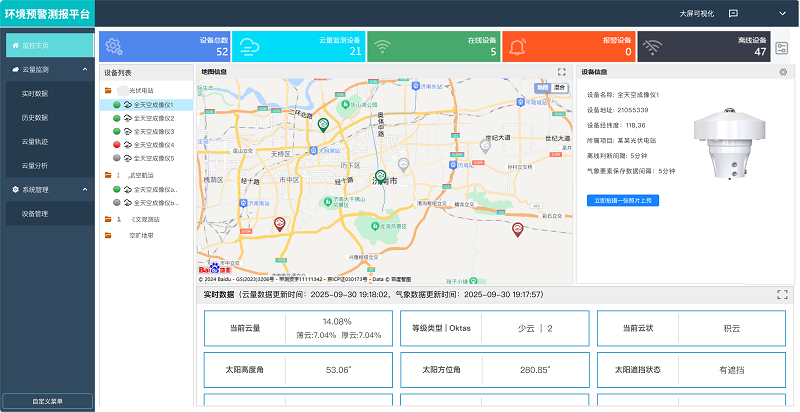Go to 云量轨迹 menu item

tap(35, 141)
